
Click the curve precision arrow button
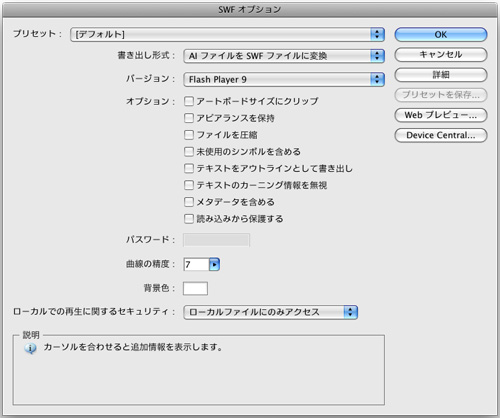(x=214, y=265)
